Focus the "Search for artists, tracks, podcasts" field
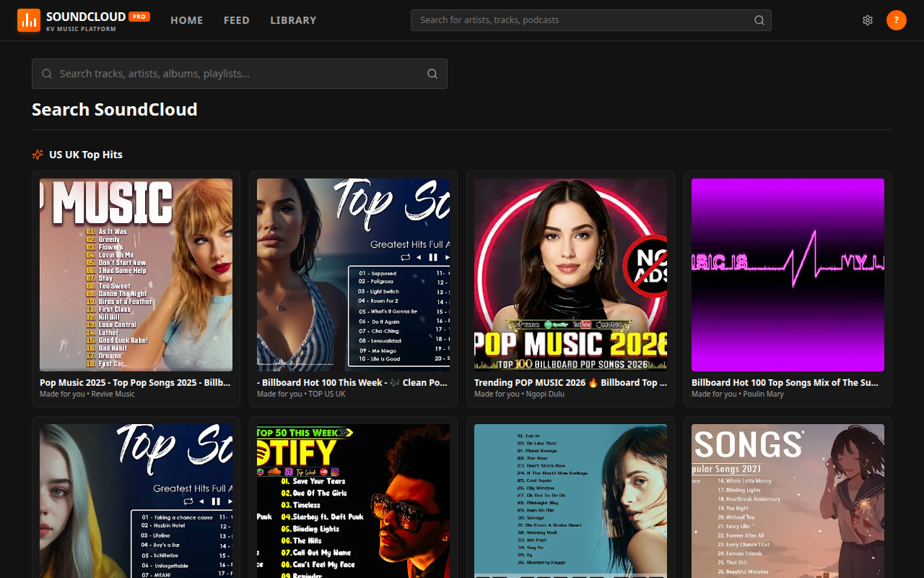Screen dimensions: 924x578 click(x=591, y=20)
